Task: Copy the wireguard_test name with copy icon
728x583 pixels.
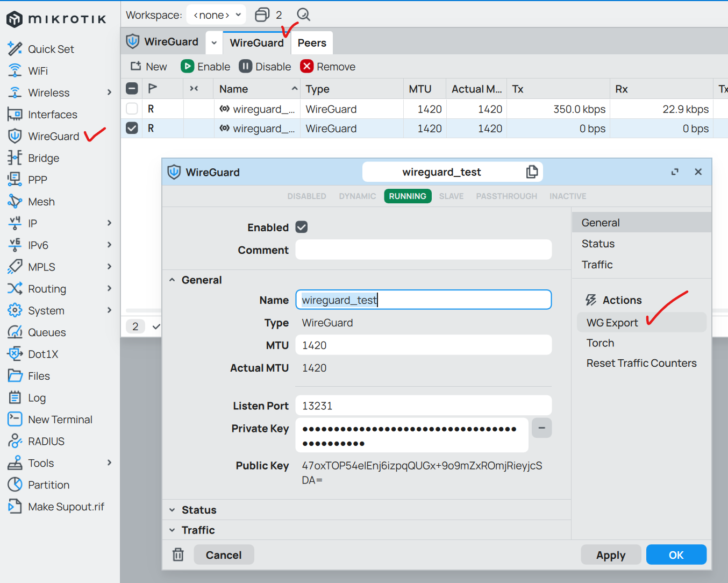Action: coord(532,172)
